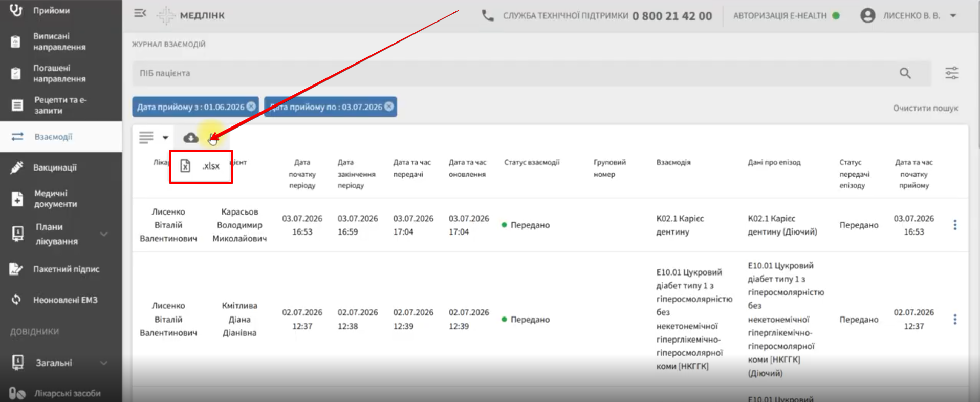
Task: Click the Виписані направлення clipboard icon
Action: coord(16,41)
